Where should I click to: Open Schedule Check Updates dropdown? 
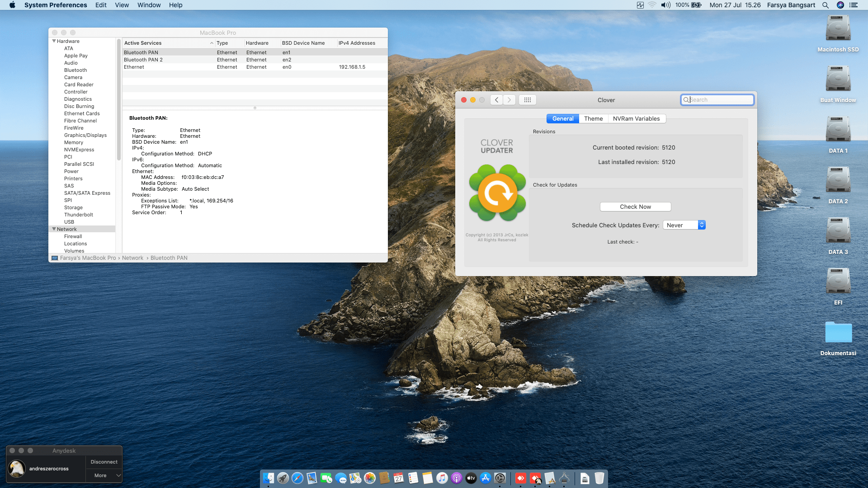tap(684, 225)
